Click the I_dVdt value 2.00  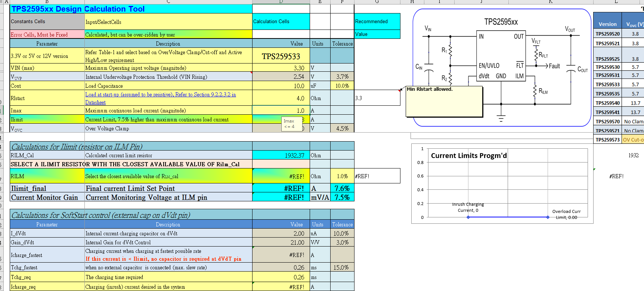pyautogui.click(x=281, y=233)
